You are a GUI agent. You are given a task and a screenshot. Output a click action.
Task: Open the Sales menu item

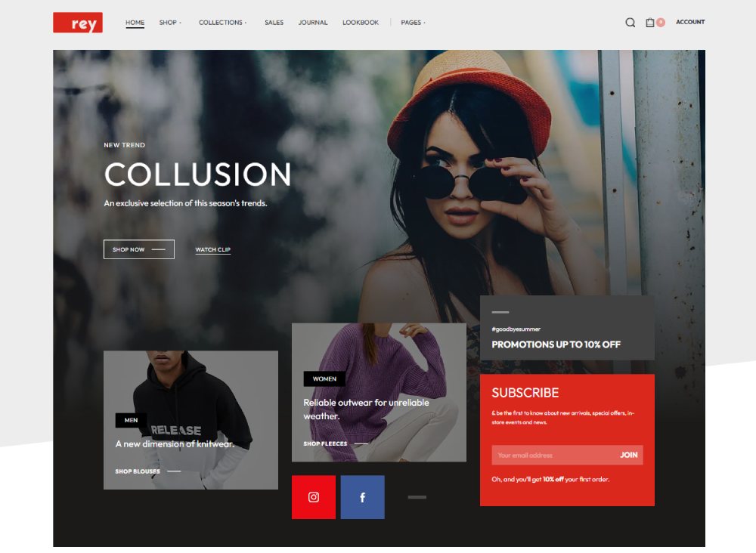[274, 23]
